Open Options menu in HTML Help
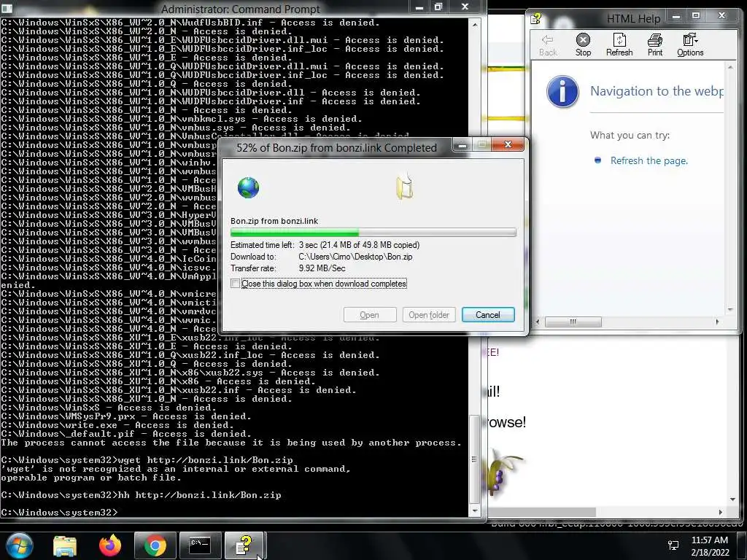747x560 pixels. tap(690, 45)
